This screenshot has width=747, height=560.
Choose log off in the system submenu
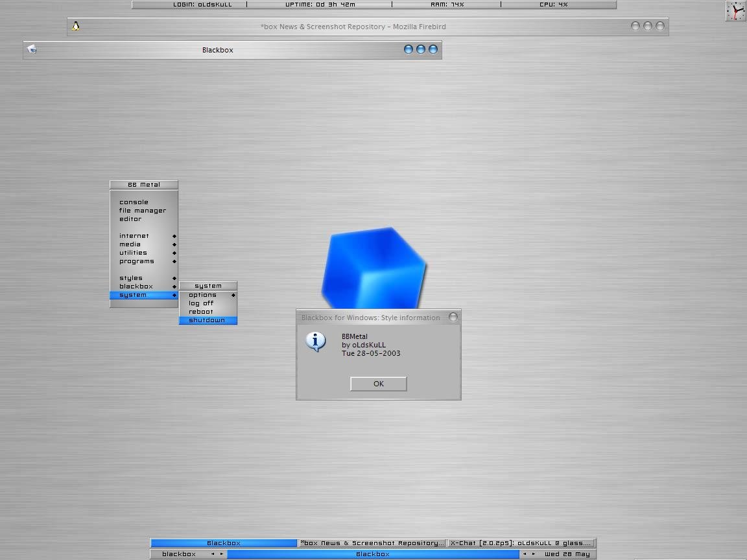[208, 303]
